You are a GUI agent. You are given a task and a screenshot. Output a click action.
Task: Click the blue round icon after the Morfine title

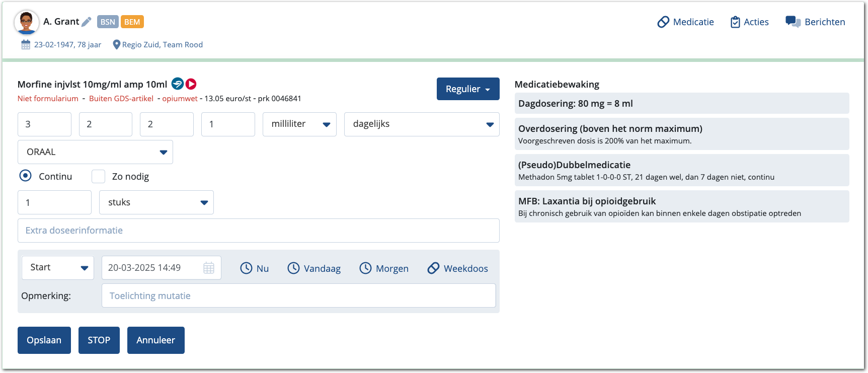point(177,84)
